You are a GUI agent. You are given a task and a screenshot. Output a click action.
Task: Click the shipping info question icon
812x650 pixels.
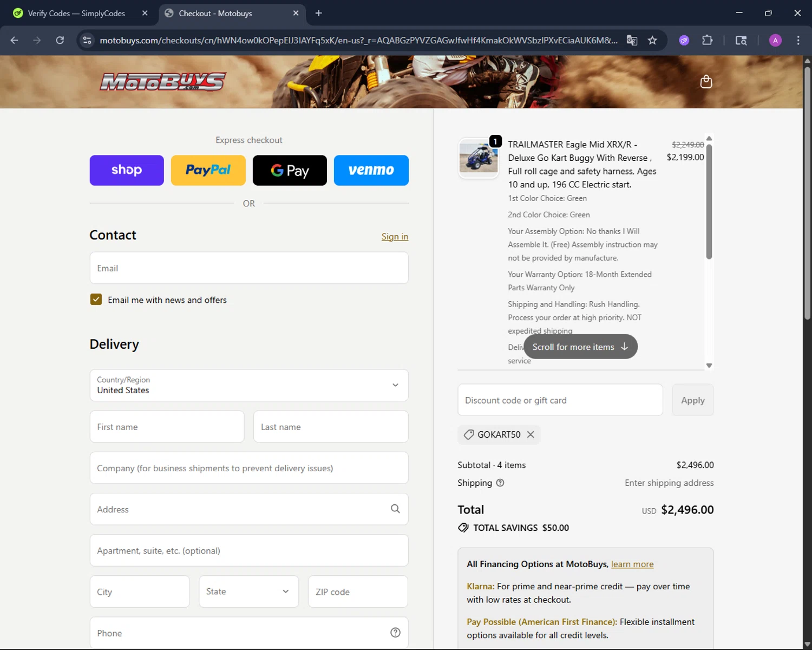click(500, 483)
